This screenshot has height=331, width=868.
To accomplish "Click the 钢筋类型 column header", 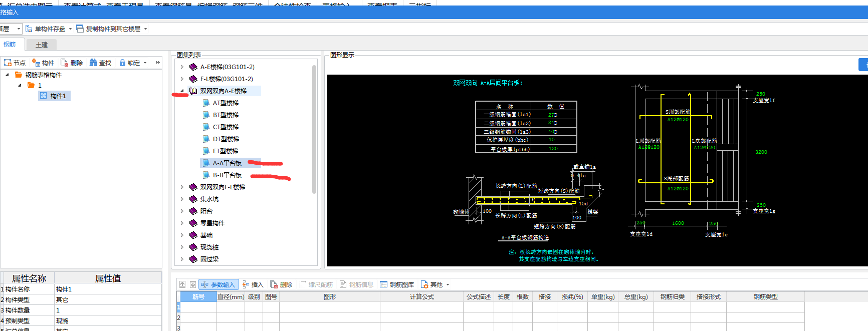I will point(765,296).
